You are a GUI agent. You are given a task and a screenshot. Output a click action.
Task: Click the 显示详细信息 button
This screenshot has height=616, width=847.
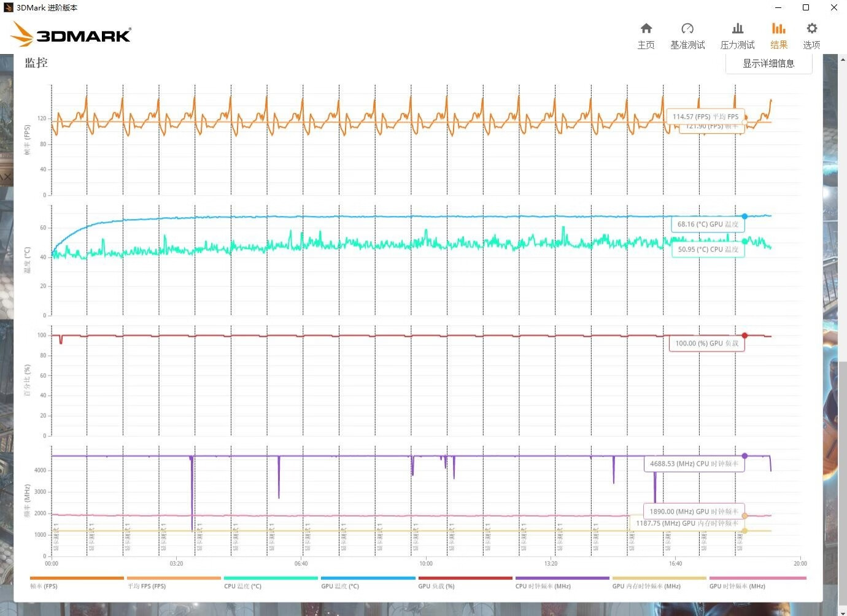click(768, 63)
